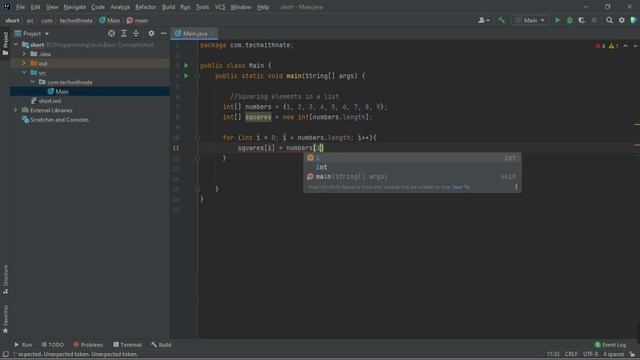Screen dimensions: 640x360
Task: Open the Problems tool window
Action: [x=88, y=345]
